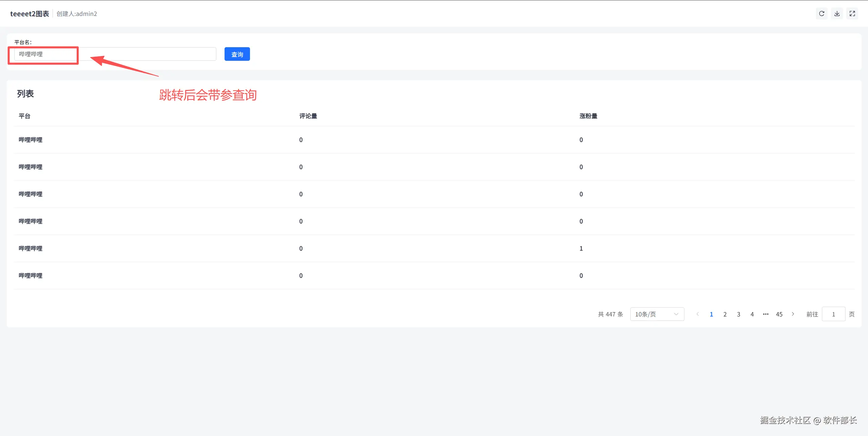Go to last page 45
This screenshot has width=868, height=436.
(x=779, y=314)
